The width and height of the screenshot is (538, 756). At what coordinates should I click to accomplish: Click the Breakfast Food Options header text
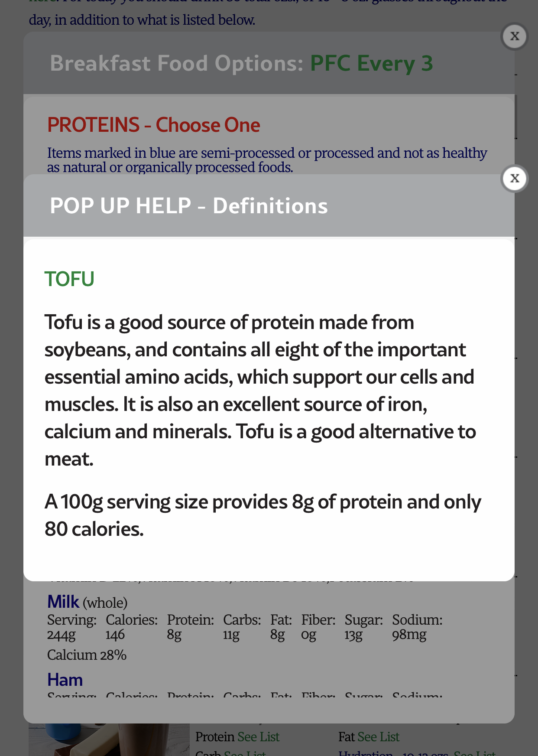pos(176,63)
